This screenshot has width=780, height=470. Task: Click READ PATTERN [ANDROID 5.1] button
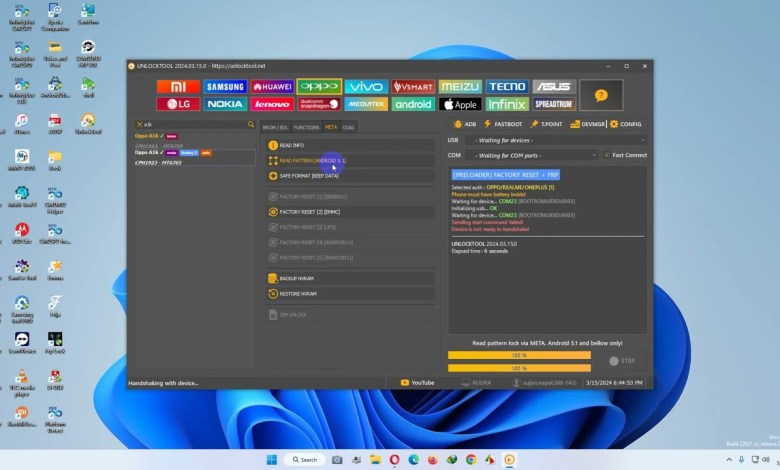(x=350, y=161)
